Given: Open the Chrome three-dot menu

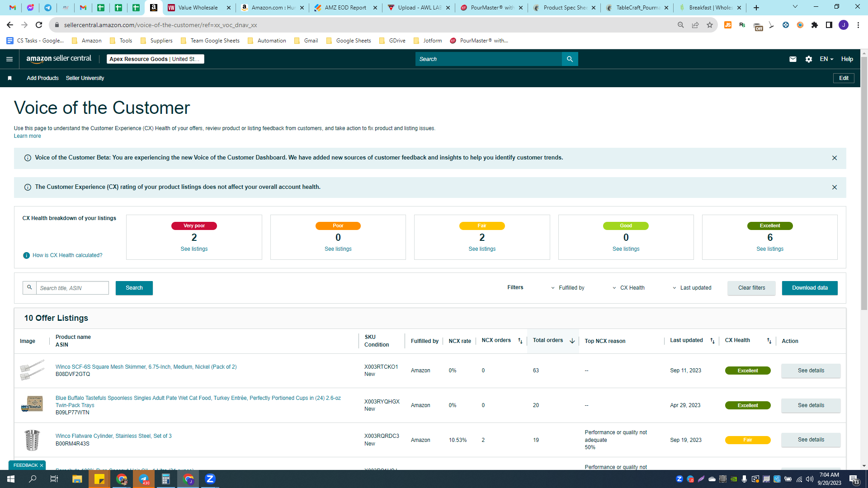Looking at the screenshot, I should (858, 25).
